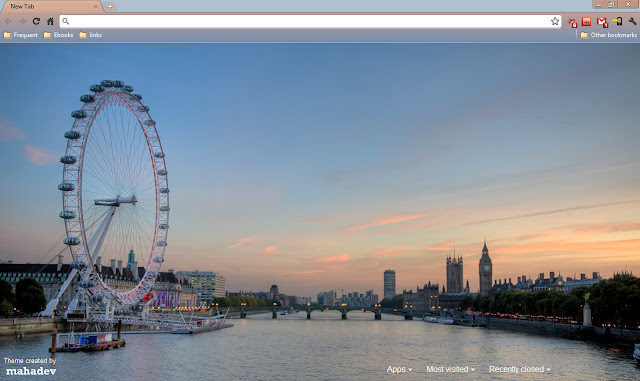Open the Gmail checker extension
This screenshot has height=381, width=640.
point(602,22)
